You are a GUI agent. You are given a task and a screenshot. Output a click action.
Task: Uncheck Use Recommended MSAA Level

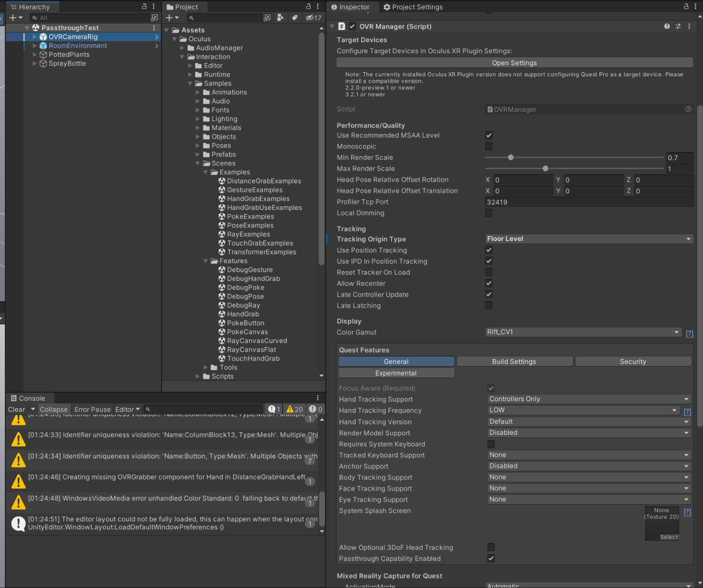click(489, 135)
